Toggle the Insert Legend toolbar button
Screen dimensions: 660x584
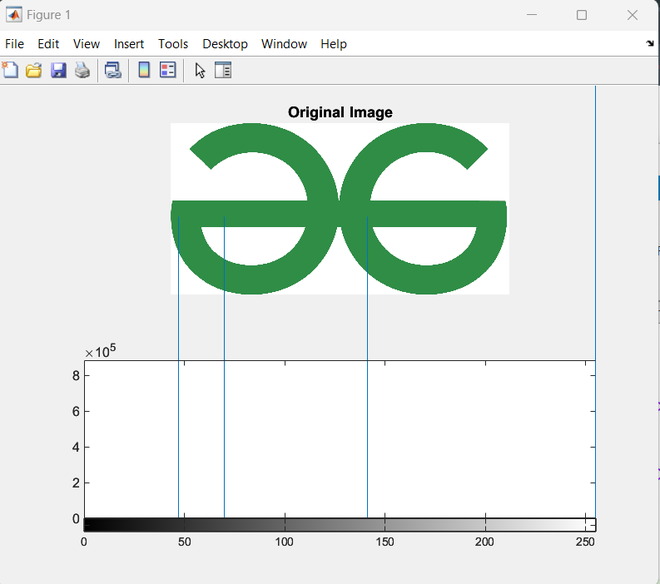pyautogui.click(x=167, y=70)
